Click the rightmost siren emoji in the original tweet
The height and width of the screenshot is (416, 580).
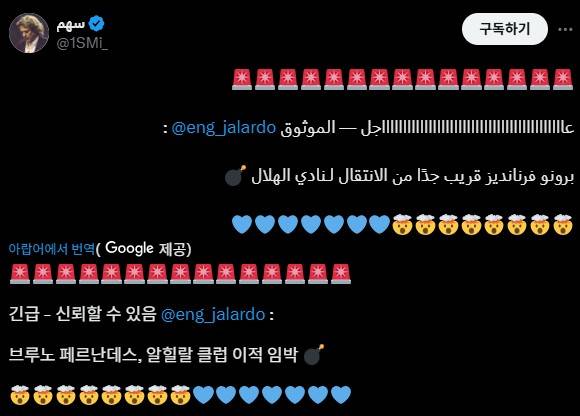[563, 80]
